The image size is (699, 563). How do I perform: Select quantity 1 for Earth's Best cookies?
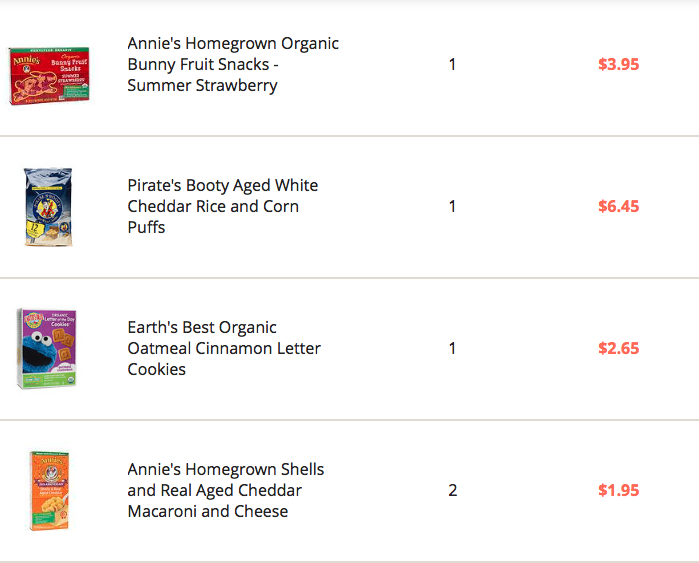tap(452, 348)
